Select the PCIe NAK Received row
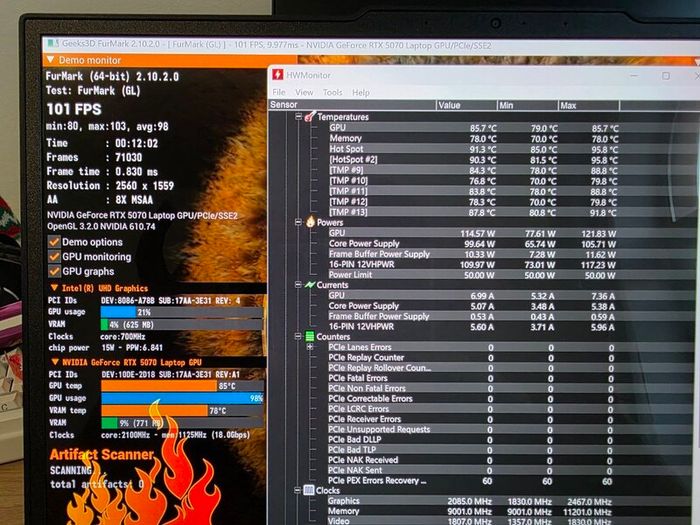This screenshot has width=700, height=525. (472, 460)
